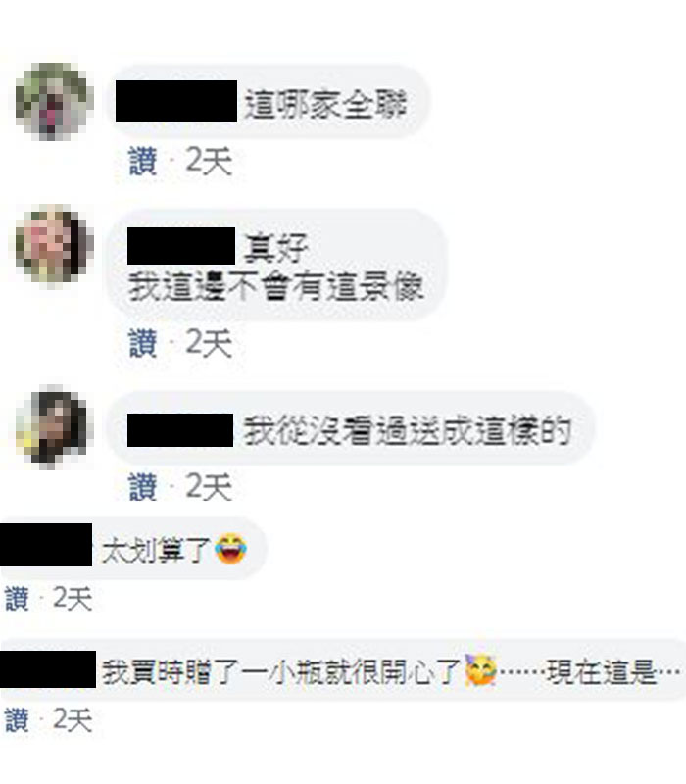
Task: Open the 2天 timestamp under 太划算了
Action: (73, 599)
